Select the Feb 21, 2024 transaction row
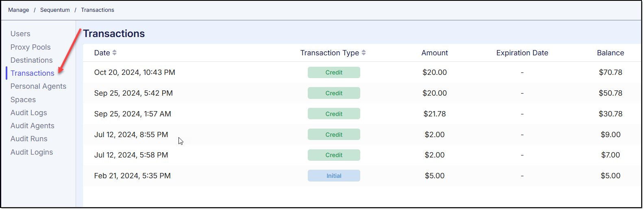The width and height of the screenshot is (644, 210). [132, 176]
